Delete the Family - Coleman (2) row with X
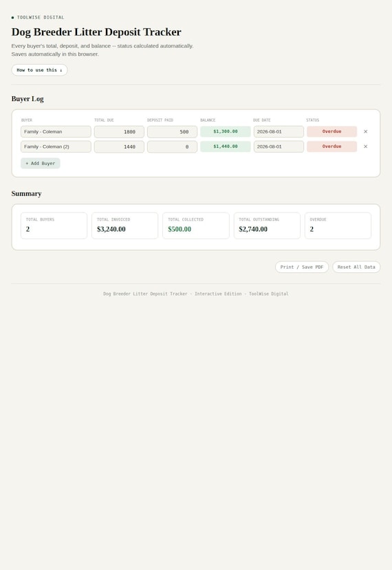This screenshot has width=392, height=570. 365,146
